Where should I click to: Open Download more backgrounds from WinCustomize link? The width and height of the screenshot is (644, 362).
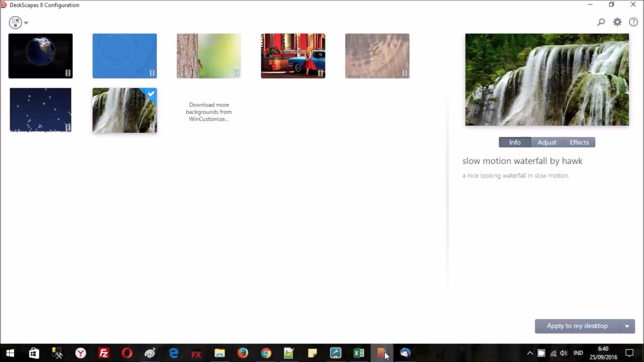208,112
